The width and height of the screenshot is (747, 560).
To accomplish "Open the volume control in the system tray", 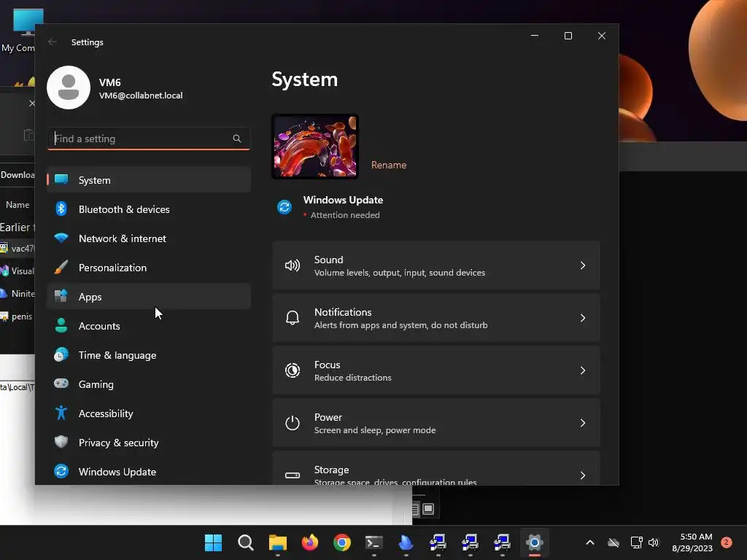I will 654,542.
